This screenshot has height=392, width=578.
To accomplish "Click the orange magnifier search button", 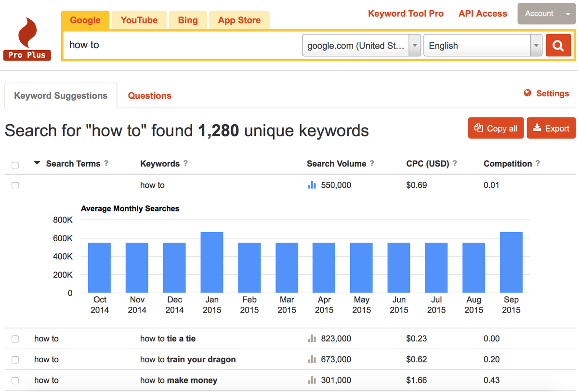I will click(558, 46).
